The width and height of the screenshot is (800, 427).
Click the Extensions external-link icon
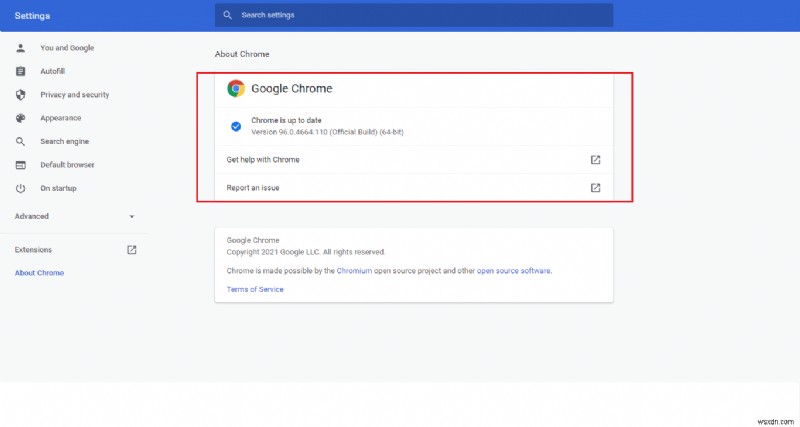[x=131, y=250]
